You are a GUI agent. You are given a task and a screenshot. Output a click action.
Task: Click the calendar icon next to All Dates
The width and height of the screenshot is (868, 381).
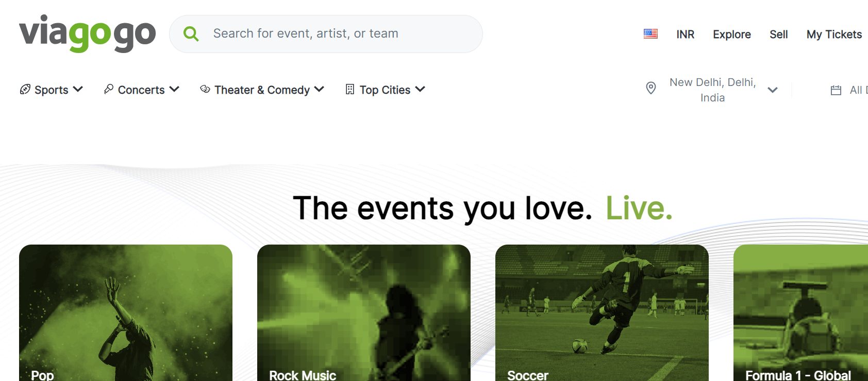pyautogui.click(x=836, y=90)
